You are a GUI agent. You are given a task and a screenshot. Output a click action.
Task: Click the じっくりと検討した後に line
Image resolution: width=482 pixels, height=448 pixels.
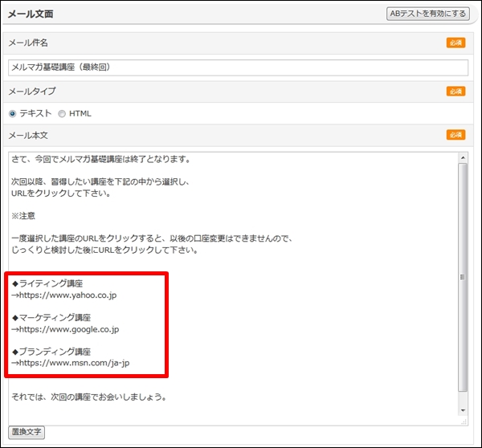(x=104, y=250)
